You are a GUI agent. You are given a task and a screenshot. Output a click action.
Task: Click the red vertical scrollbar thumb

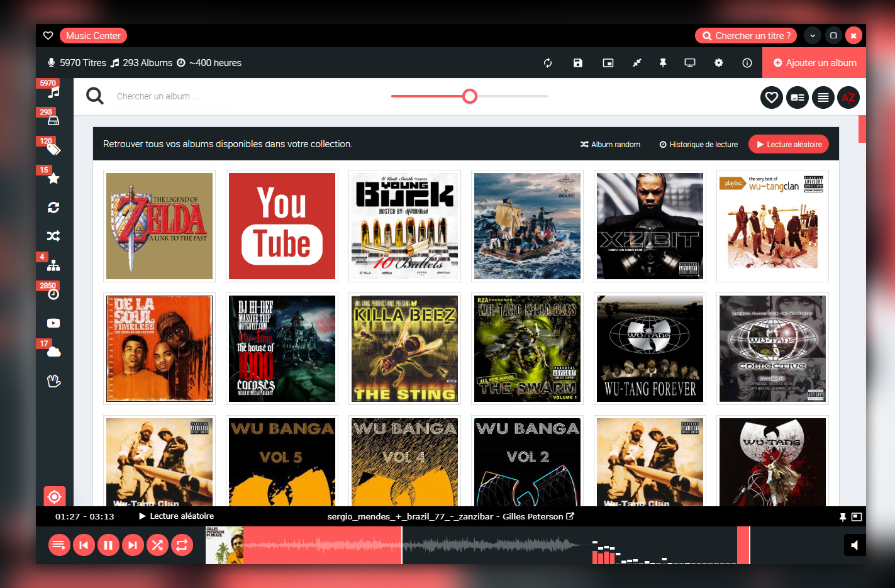[x=862, y=129]
